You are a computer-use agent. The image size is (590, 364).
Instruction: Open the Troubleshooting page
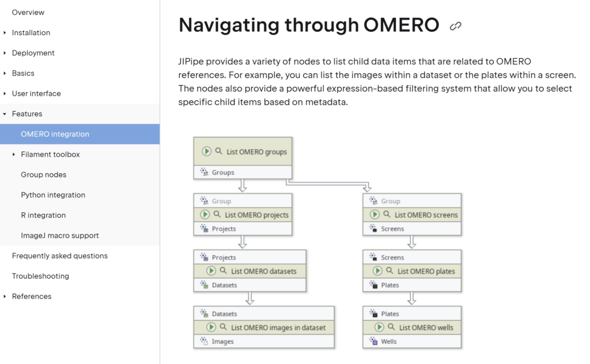(x=40, y=276)
